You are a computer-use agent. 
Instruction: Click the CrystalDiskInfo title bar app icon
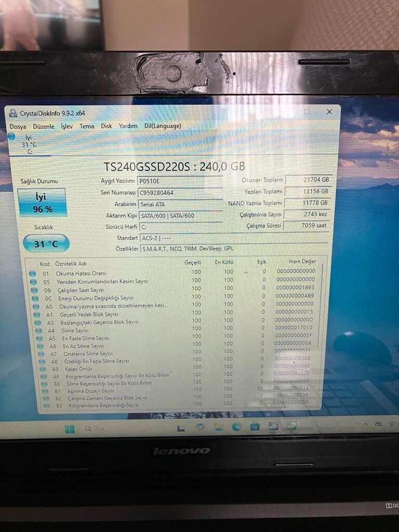tap(13, 113)
